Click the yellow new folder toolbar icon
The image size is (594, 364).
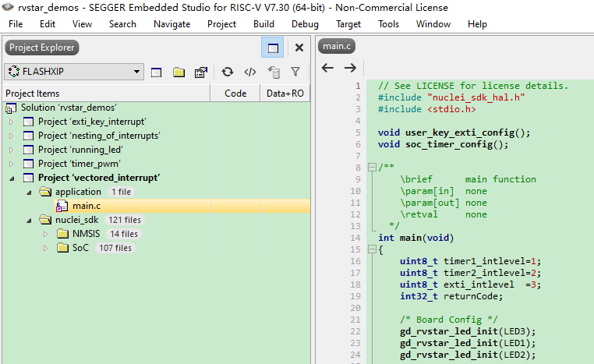point(179,72)
